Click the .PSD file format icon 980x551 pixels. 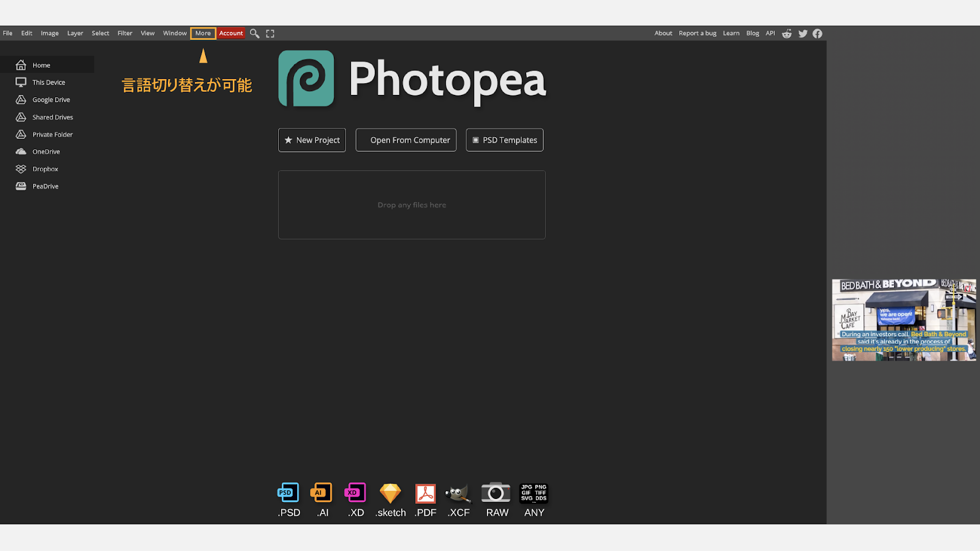(288, 493)
